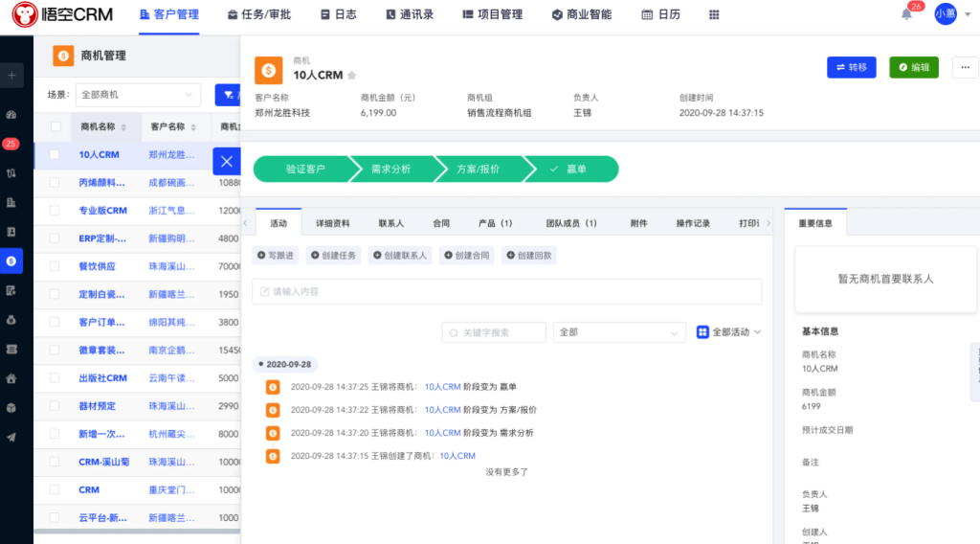Open 项目管理 top menu

click(x=493, y=14)
